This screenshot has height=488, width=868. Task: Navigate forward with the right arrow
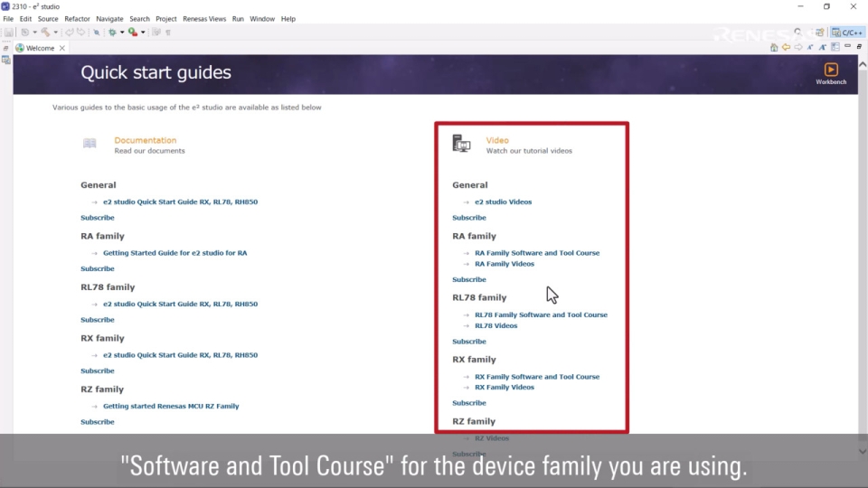pos(798,47)
